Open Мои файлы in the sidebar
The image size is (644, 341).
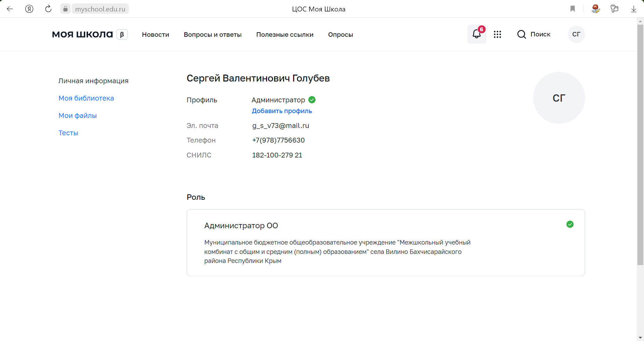78,116
